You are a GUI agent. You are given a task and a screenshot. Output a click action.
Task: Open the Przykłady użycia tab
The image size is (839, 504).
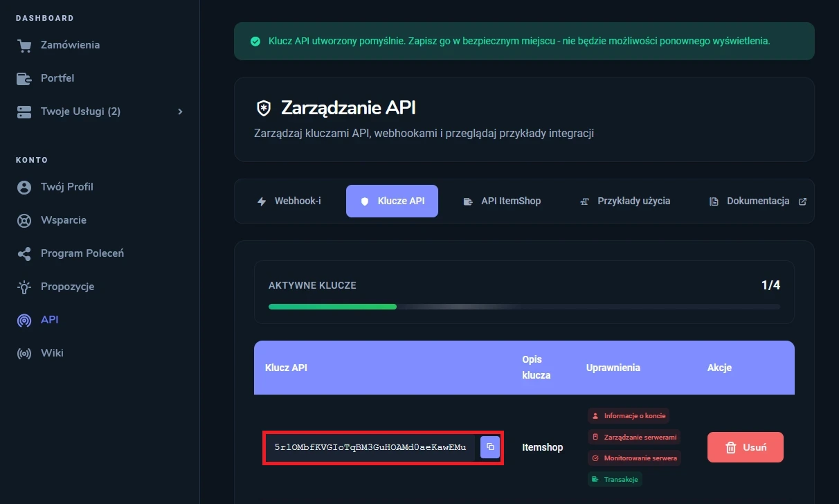pos(625,201)
